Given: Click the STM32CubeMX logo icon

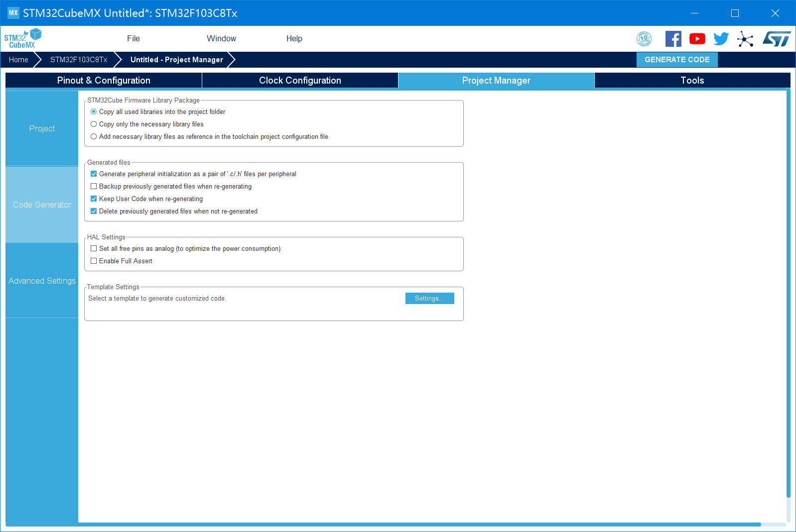Looking at the screenshot, I should [x=22, y=39].
